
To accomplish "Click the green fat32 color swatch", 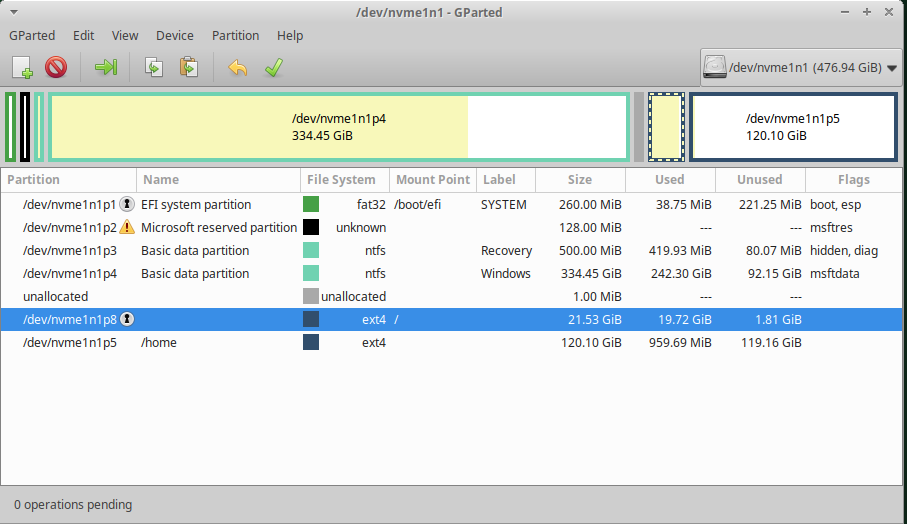I will (x=311, y=204).
